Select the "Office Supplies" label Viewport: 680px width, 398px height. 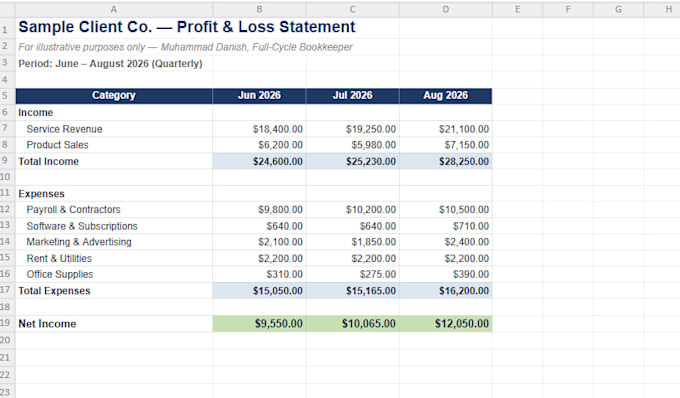59,275
